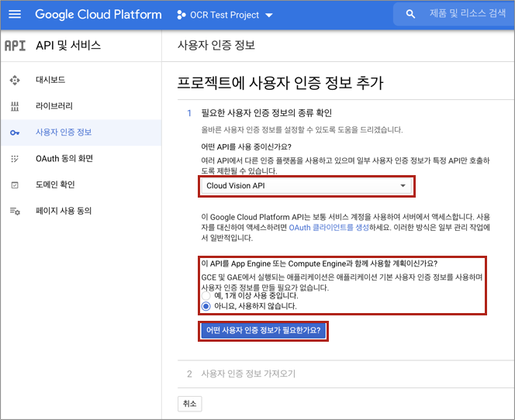The image size is (515, 420).
Task: Click the search magnifier icon
Action: tap(410, 14)
